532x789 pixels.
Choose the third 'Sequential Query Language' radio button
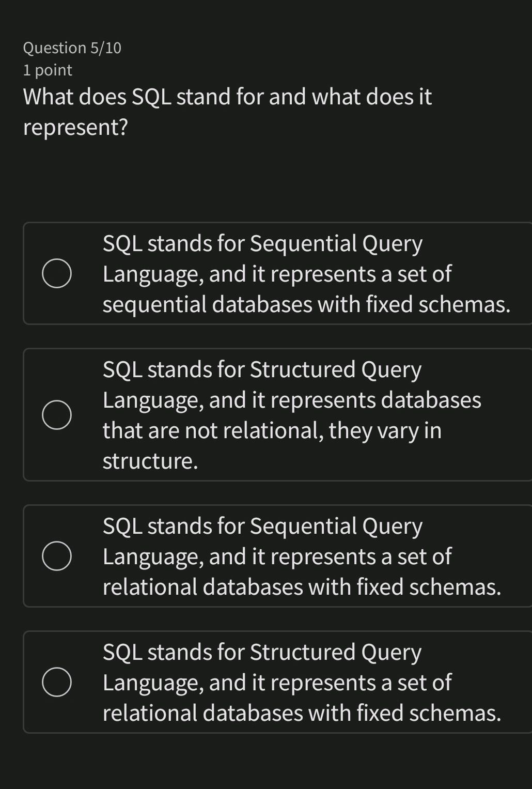tap(58, 556)
